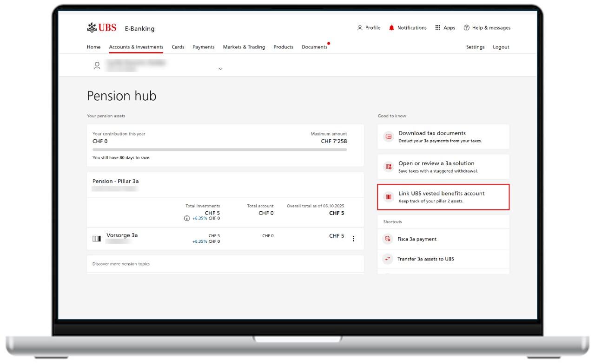Click the yearly contribution progress bar
Viewport: 595px width, 364px height.
[x=219, y=150]
